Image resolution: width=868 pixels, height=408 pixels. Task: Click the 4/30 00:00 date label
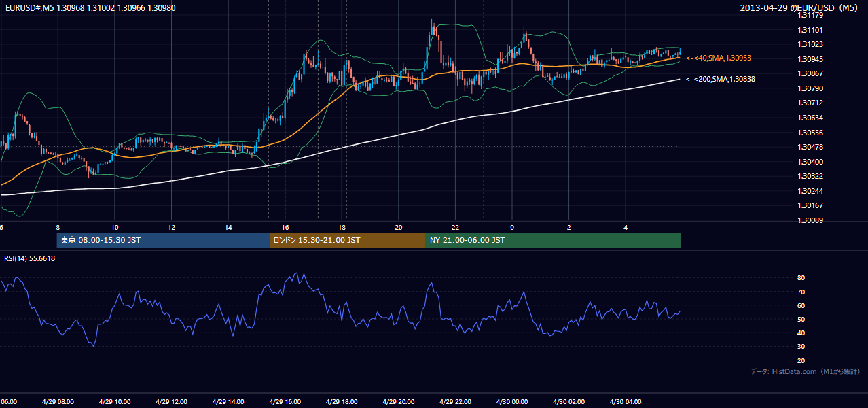click(512, 402)
